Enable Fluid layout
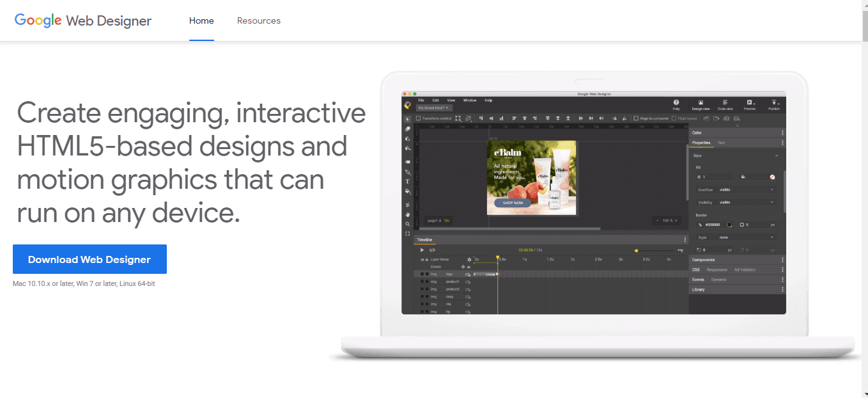The width and height of the screenshot is (868, 398). (674, 118)
